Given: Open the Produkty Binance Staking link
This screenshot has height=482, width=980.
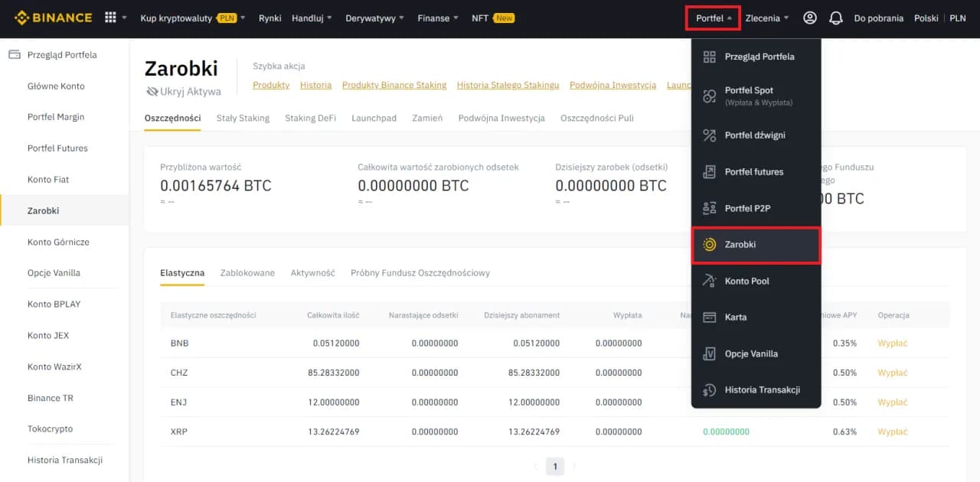Looking at the screenshot, I should 394,85.
